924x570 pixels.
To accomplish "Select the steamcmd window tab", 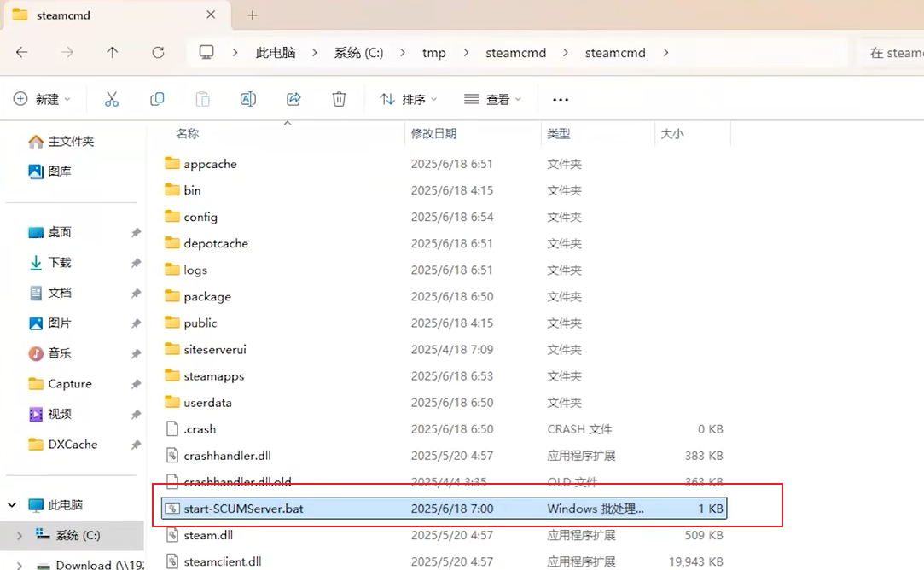I will (115, 15).
